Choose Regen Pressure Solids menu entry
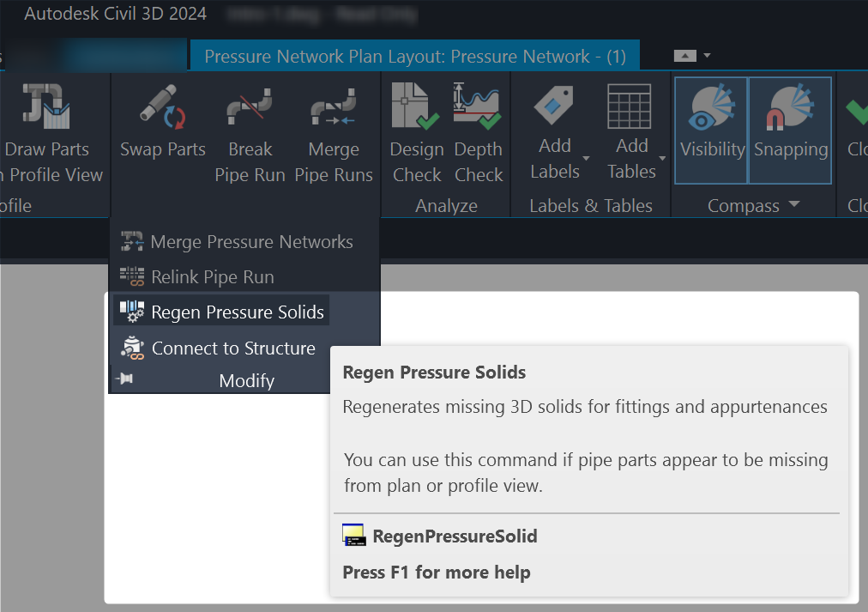This screenshot has width=868, height=612. (221, 312)
